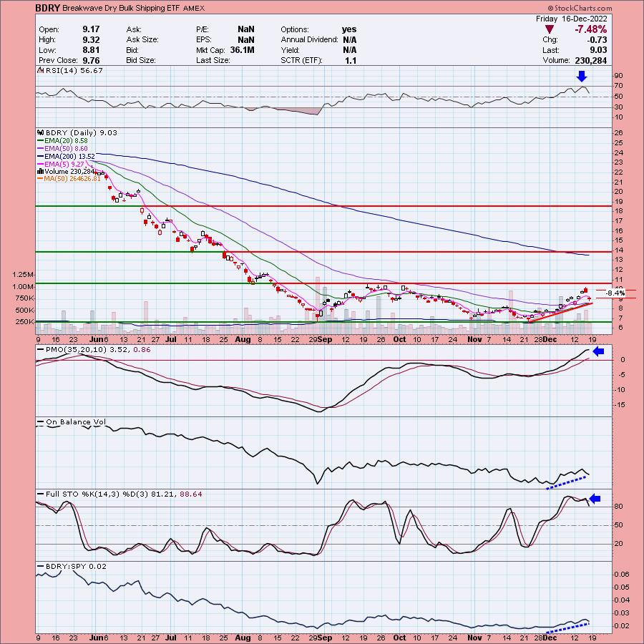Click the On Balance Vol panel label
This screenshot has height=644, width=644.
tap(76, 422)
